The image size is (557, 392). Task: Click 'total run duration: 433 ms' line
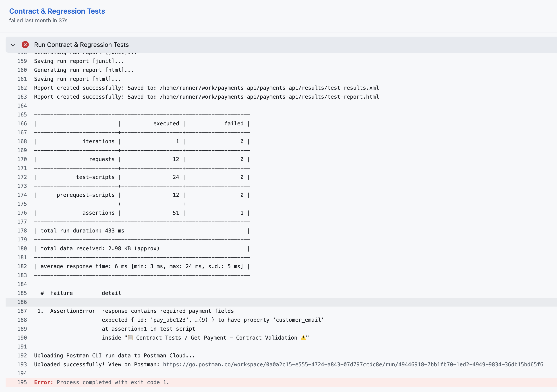pyautogui.click(x=83, y=231)
